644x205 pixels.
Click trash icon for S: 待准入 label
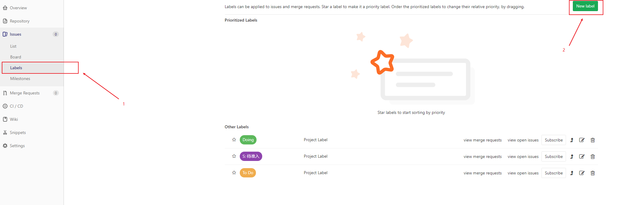click(x=593, y=156)
